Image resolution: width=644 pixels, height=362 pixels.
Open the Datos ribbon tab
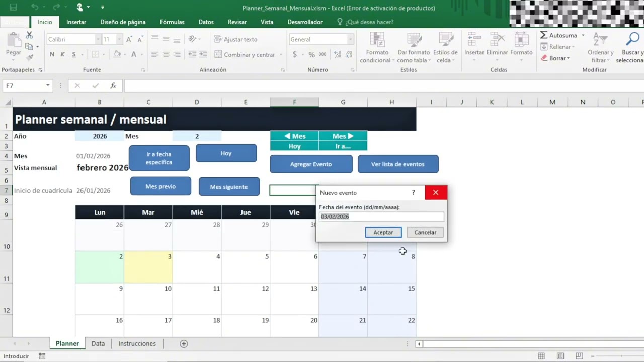point(206,22)
